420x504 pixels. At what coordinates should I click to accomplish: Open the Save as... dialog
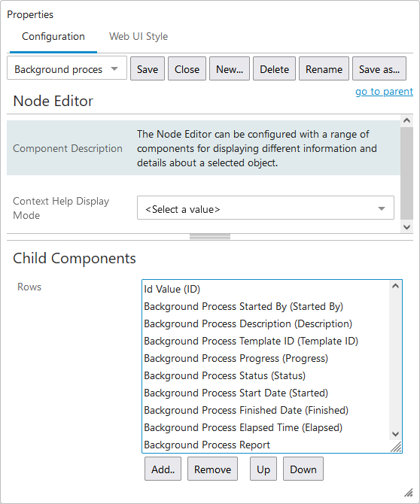point(379,68)
